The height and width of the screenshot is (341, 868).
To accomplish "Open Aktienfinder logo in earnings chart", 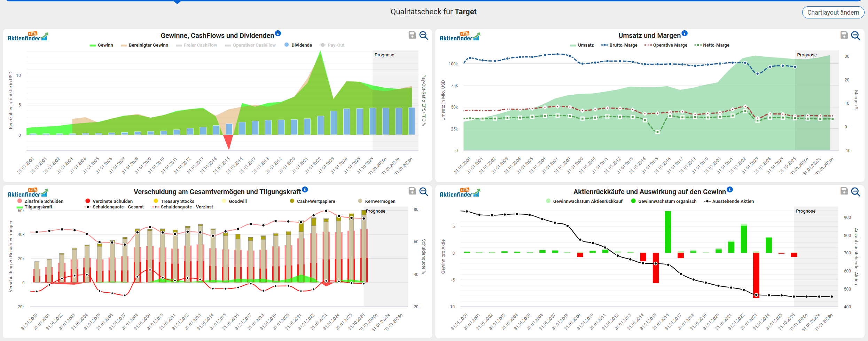I will (28, 37).
